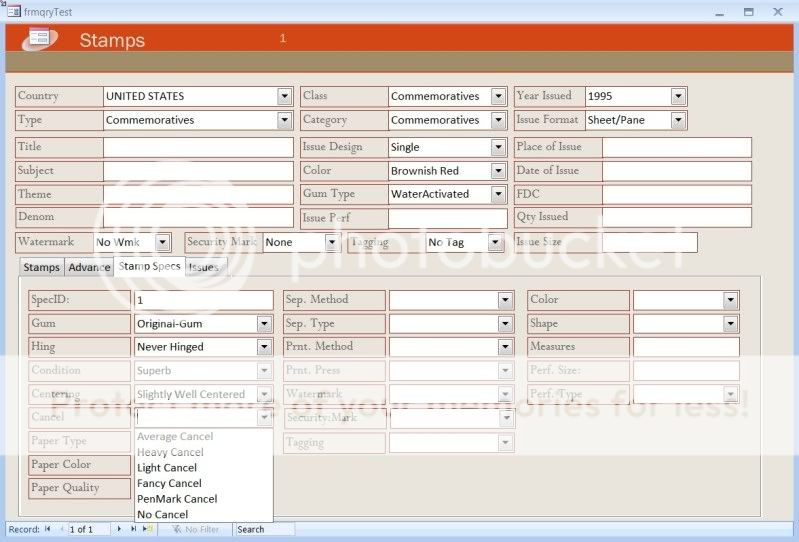Click the Date of Issue field
This screenshot has width=799, height=542.
pos(677,171)
